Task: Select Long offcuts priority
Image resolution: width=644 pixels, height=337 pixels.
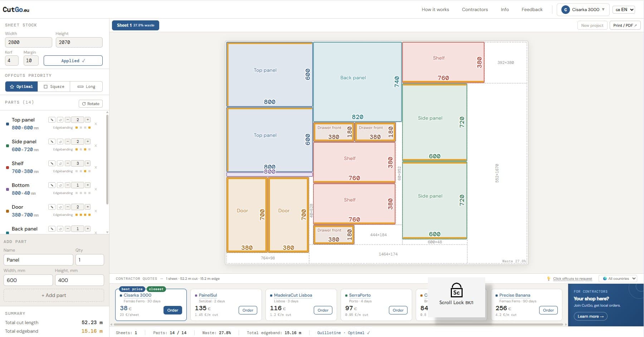Action: tap(86, 86)
